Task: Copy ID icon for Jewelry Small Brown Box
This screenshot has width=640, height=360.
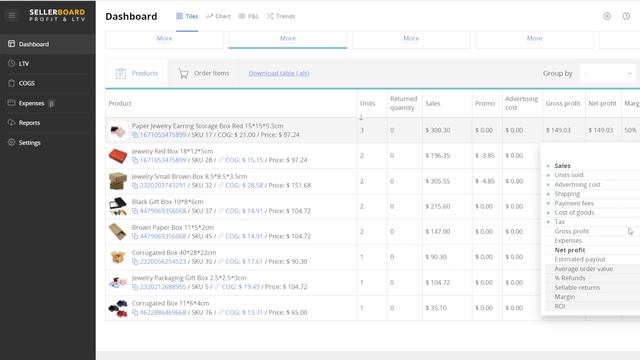Action: [x=135, y=185]
